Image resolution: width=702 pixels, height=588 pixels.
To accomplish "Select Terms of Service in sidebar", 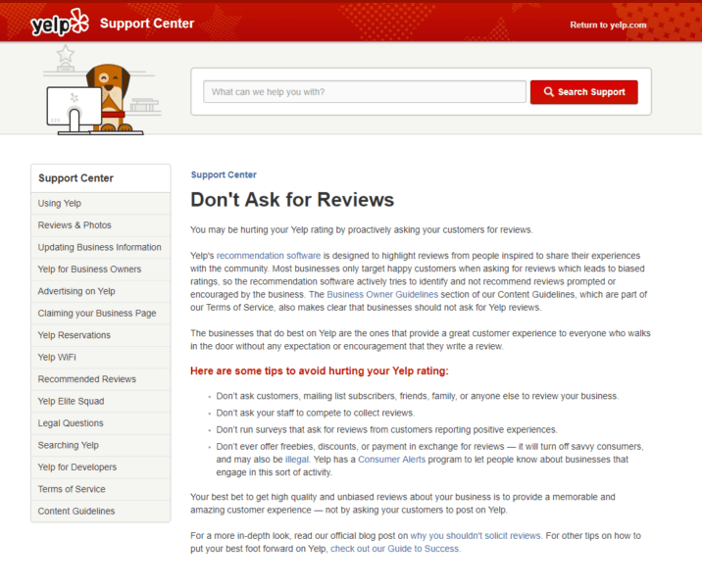I will click(101, 489).
